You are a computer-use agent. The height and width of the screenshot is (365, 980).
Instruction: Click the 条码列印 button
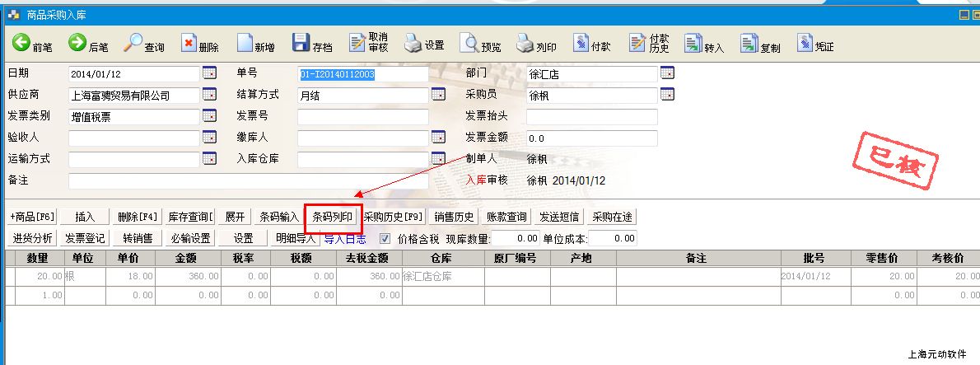(333, 218)
